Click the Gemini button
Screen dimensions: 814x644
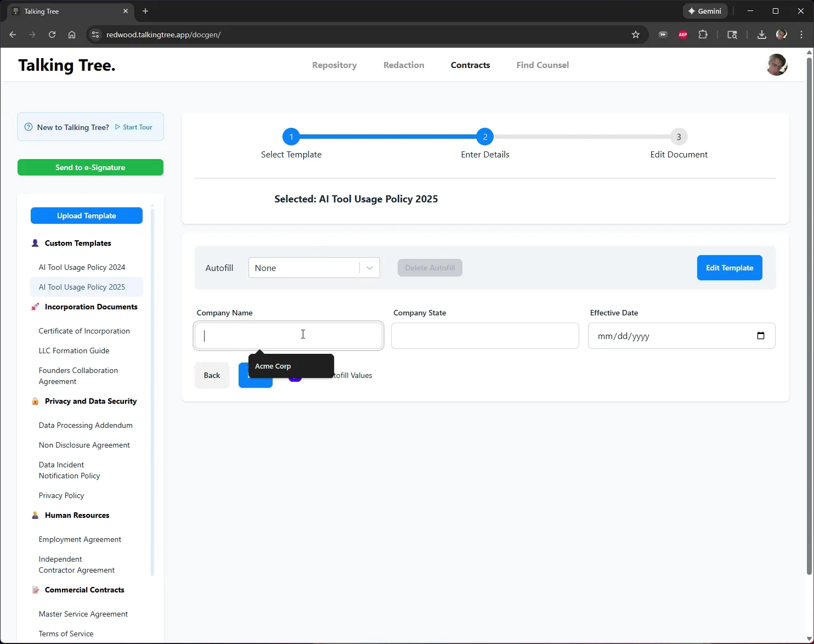tap(705, 11)
